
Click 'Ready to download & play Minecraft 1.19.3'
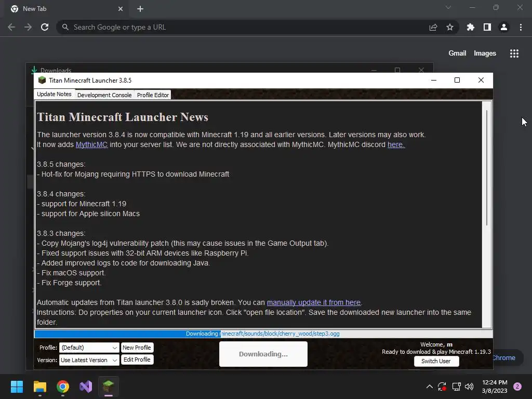pyautogui.click(x=436, y=352)
